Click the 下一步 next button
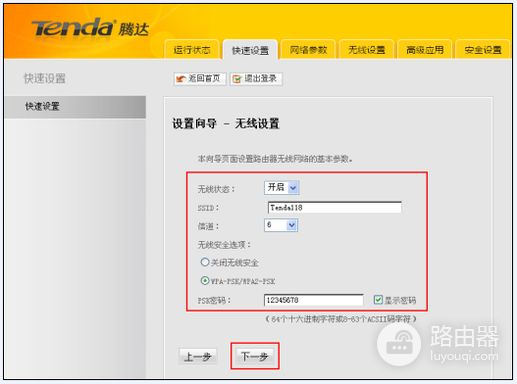Screen dimensions: 517x384 (254, 356)
